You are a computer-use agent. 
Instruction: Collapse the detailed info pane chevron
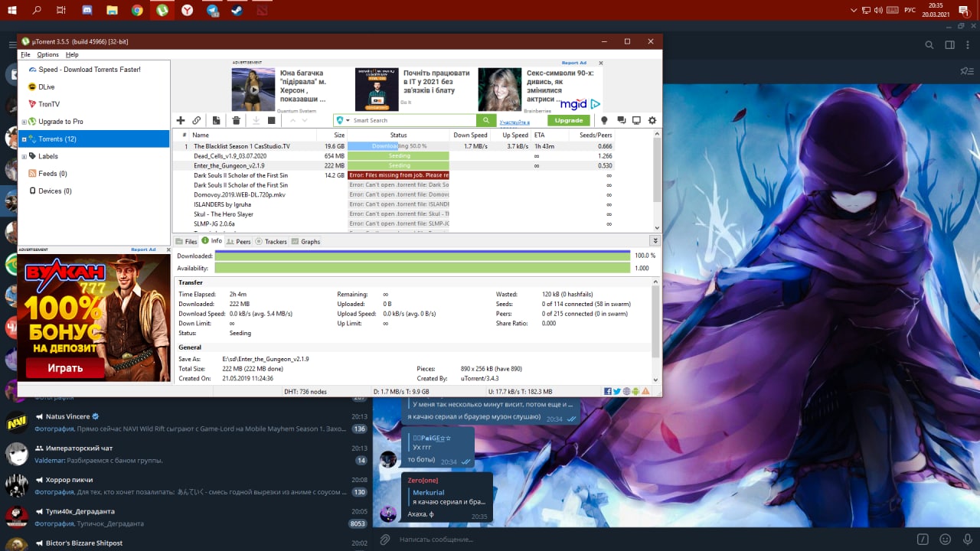tap(655, 241)
